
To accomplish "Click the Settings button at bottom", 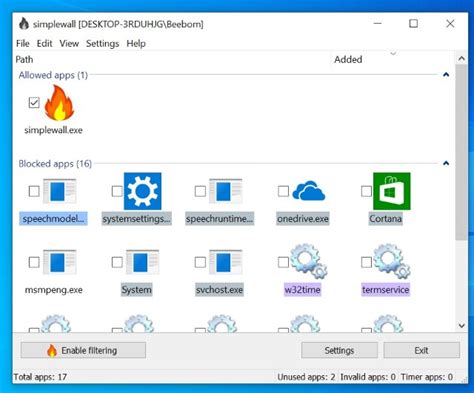I will pyautogui.click(x=339, y=350).
